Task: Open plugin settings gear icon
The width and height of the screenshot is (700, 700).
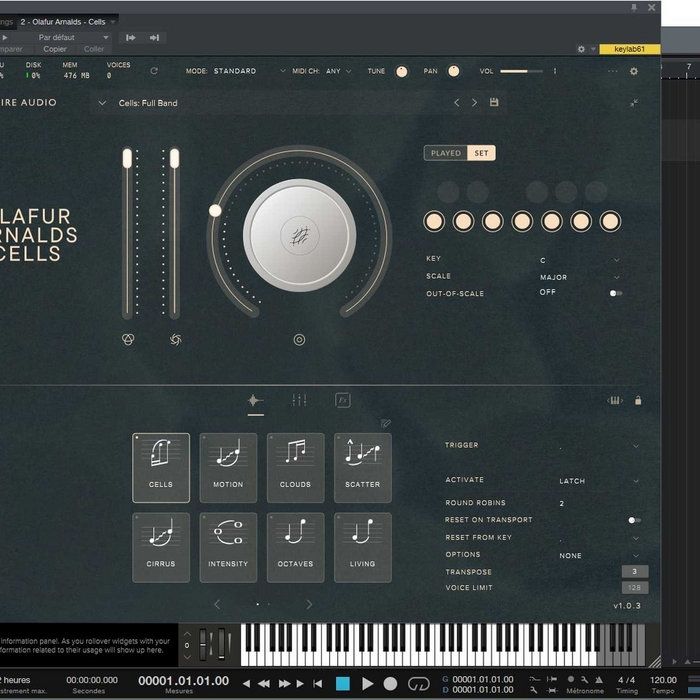Action: (x=633, y=71)
